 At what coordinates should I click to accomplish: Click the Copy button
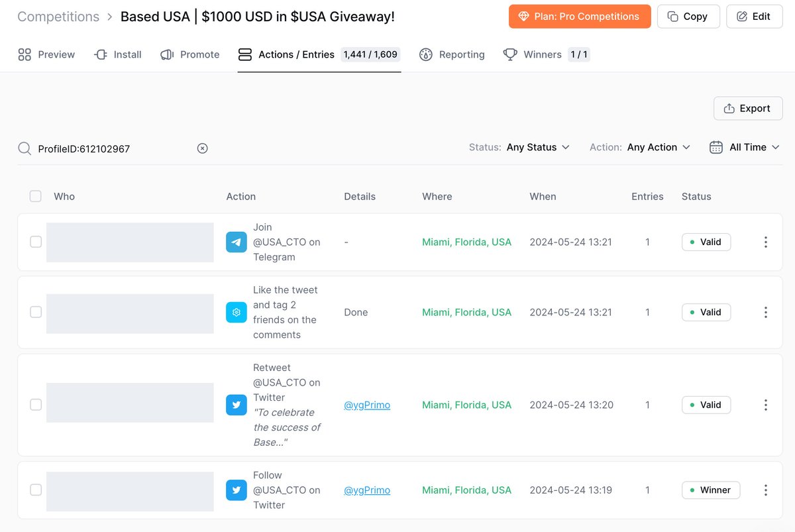coord(688,17)
